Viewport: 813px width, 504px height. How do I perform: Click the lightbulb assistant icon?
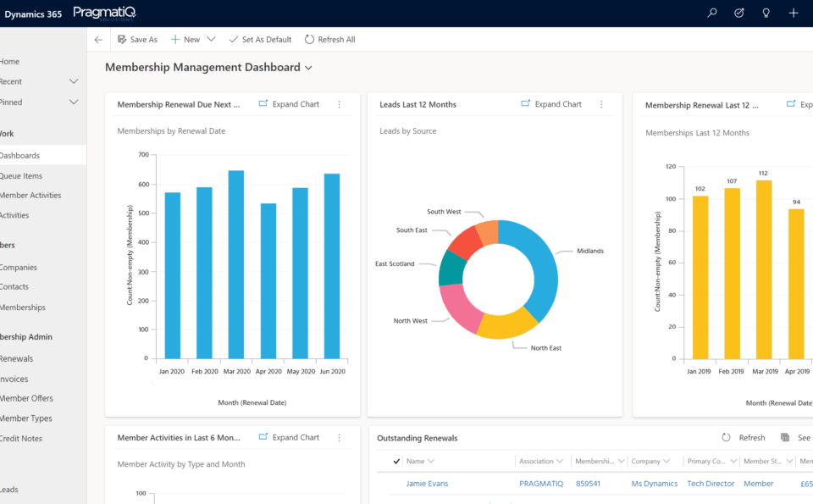click(x=766, y=13)
